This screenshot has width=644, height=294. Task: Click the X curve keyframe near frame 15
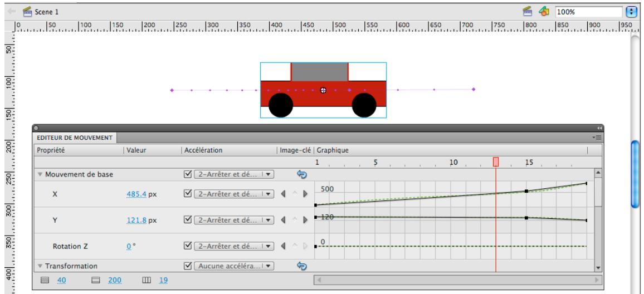click(526, 191)
